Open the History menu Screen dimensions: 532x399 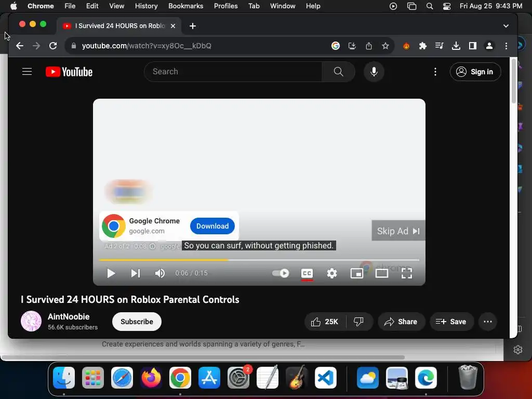tap(146, 6)
